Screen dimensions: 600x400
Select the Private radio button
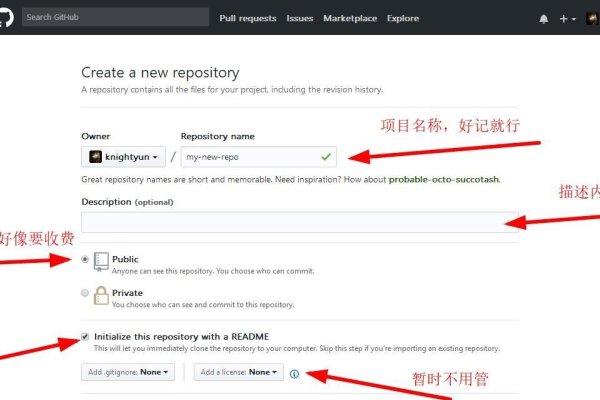[85, 293]
